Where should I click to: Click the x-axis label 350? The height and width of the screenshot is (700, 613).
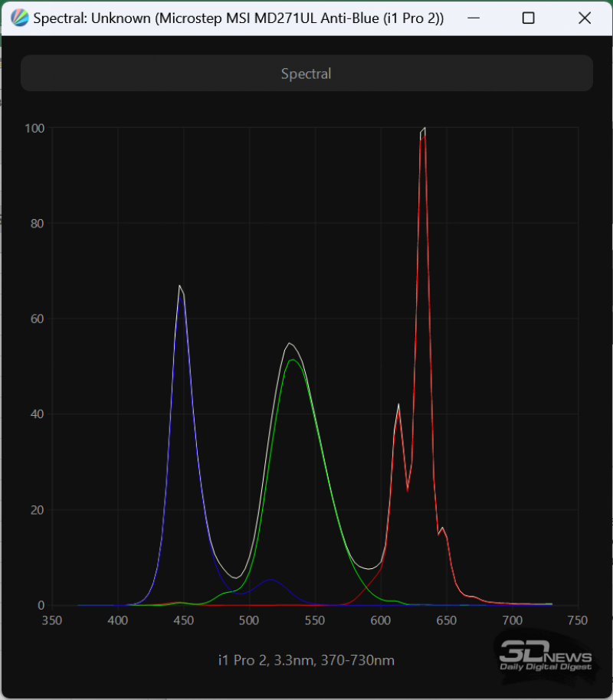click(x=52, y=620)
